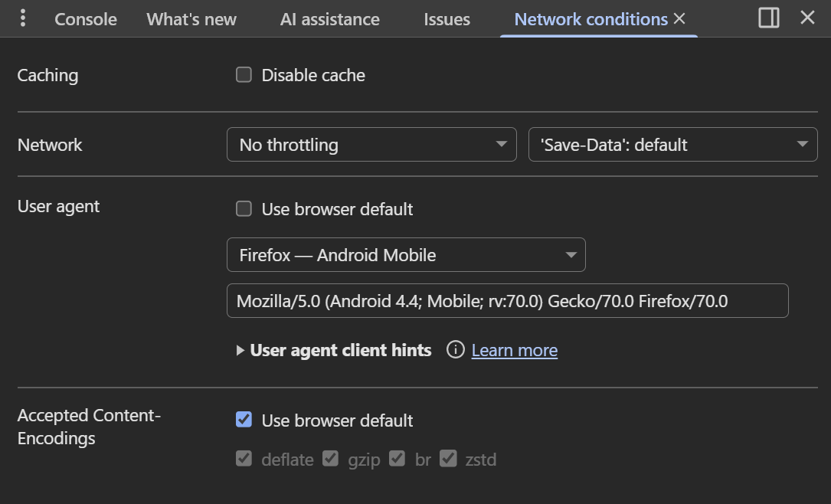Screen dimensions: 831x504
Task: Check Use browser default for user agent
Action: click(x=244, y=209)
